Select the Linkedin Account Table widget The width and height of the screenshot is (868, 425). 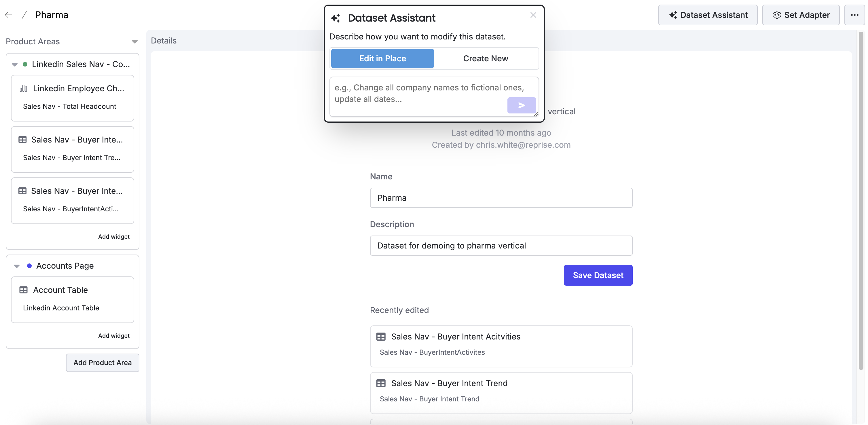[x=73, y=299]
